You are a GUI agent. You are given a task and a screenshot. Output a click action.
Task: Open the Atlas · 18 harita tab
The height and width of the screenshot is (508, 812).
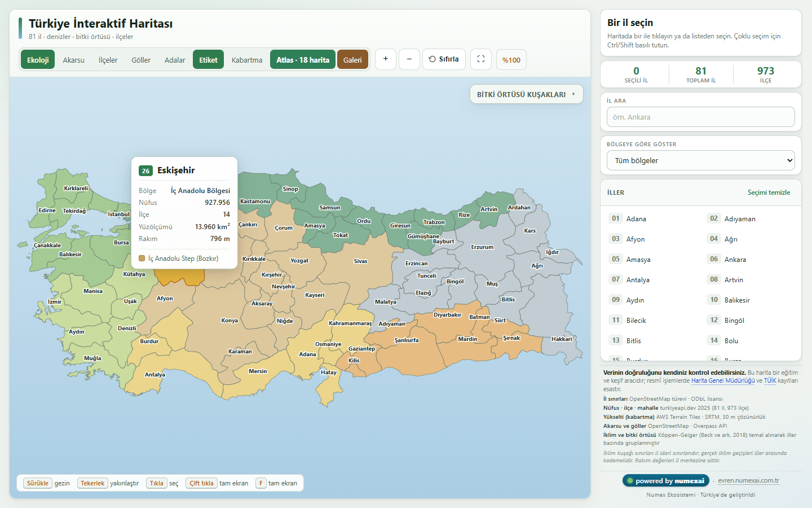point(303,60)
